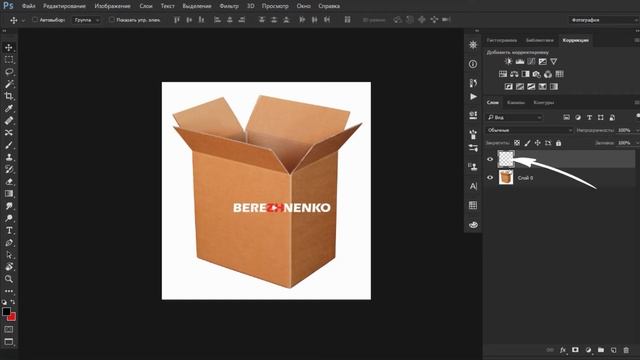Toggle the Автовыбор checkbox
Image resolution: width=640 pixels, height=360 pixels.
pyautogui.click(x=35, y=20)
